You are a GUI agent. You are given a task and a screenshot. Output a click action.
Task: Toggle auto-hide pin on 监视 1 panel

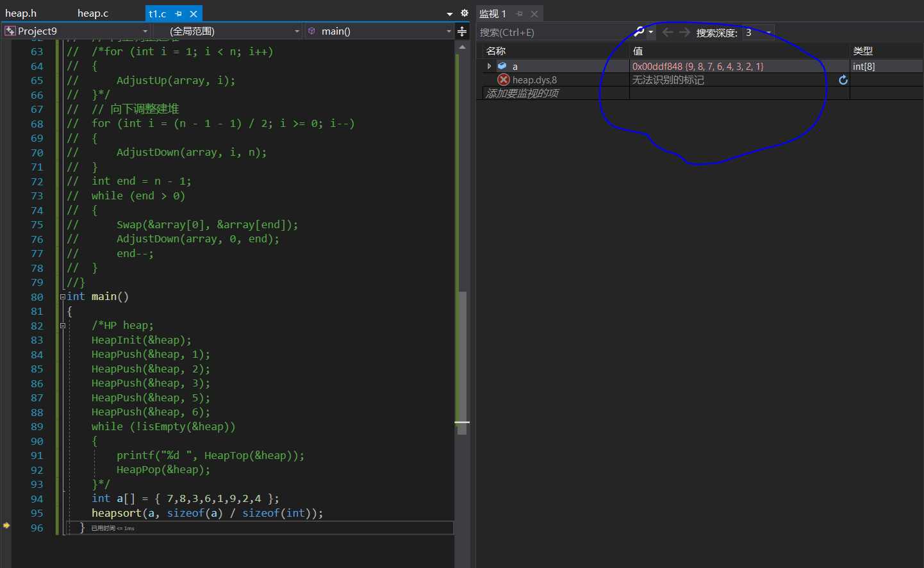[519, 13]
